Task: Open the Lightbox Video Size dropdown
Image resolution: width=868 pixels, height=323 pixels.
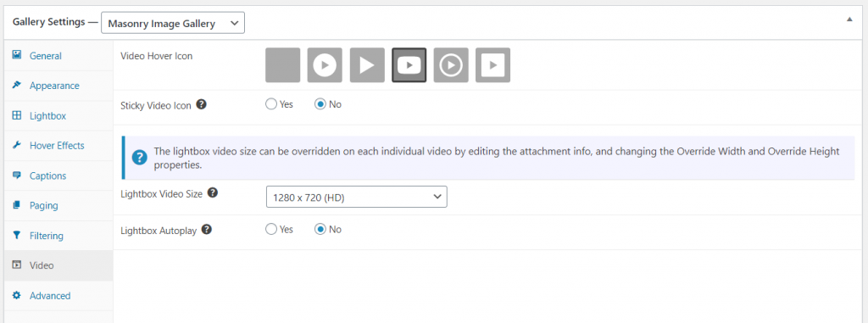Action: (x=357, y=197)
